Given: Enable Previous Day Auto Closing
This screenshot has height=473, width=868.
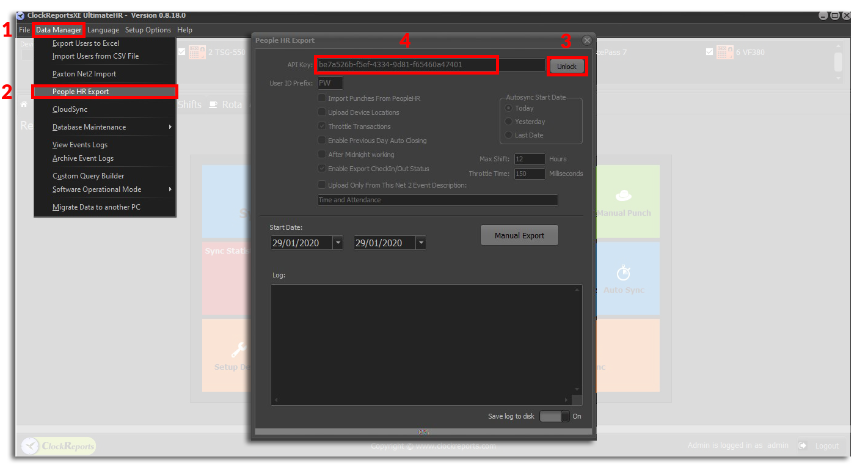Looking at the screenshot, I should [322, 141].
